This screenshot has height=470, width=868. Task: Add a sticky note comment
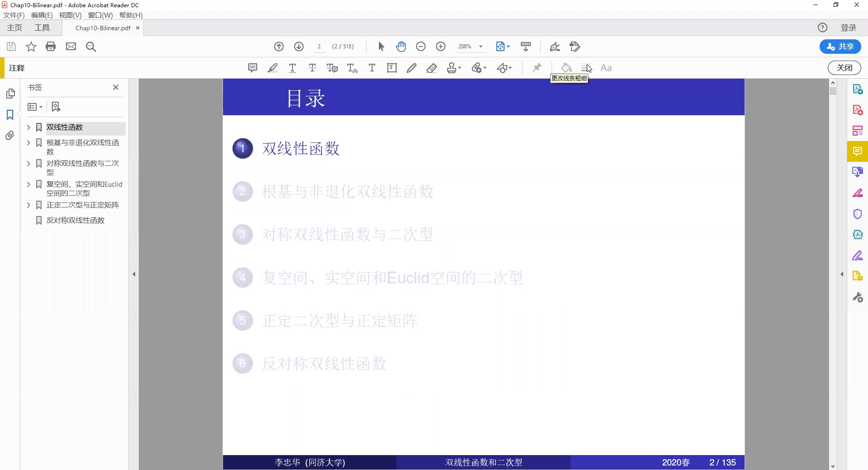(x=253, y=68)
